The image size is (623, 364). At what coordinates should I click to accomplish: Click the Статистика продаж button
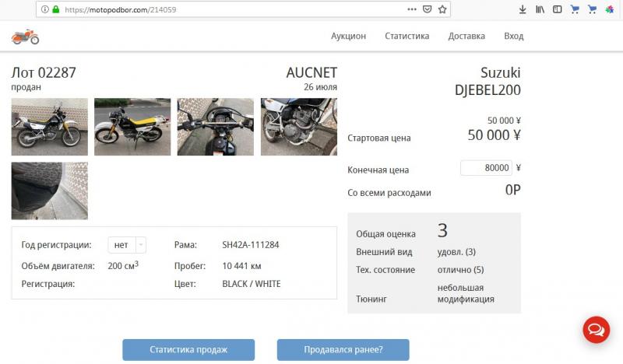(x=188, y=350)
